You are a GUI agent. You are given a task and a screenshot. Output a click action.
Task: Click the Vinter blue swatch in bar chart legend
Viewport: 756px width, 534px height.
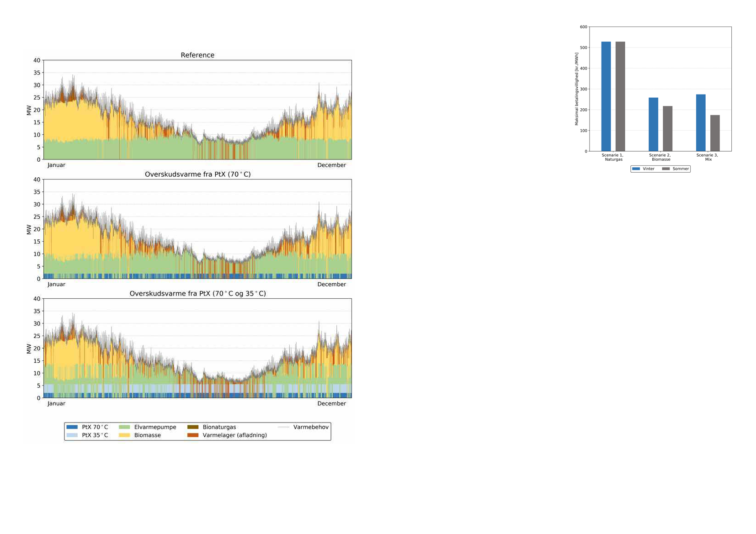(x=636, y=169)
